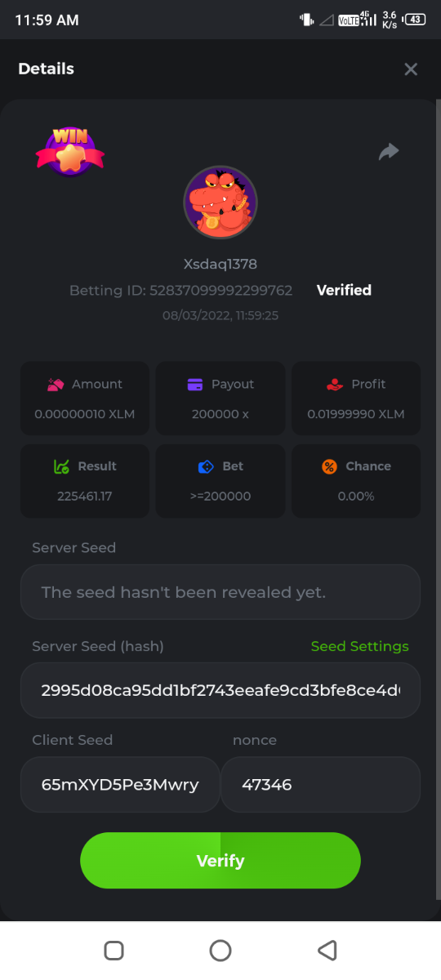Select the nonce field showing 47346
The image size is (441, 980).
click(321, 785)
